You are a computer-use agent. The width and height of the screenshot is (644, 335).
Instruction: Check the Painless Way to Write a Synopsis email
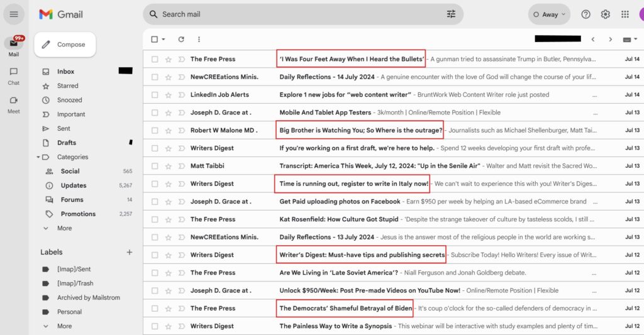point(155,326)
